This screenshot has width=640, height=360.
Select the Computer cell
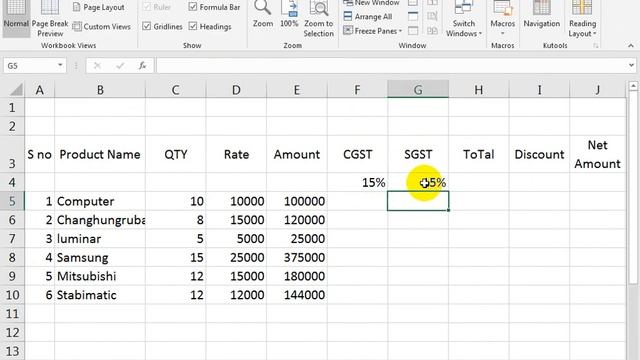(100, 201)
